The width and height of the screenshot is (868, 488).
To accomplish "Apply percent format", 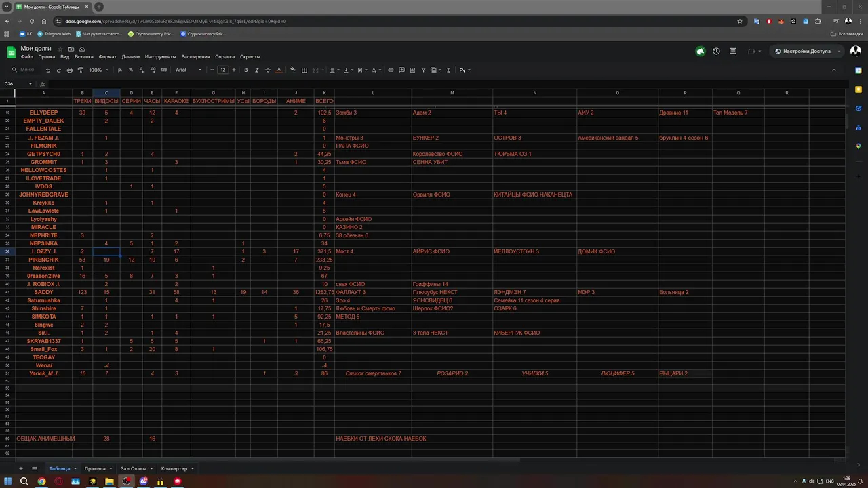I will tap(131, 70).
